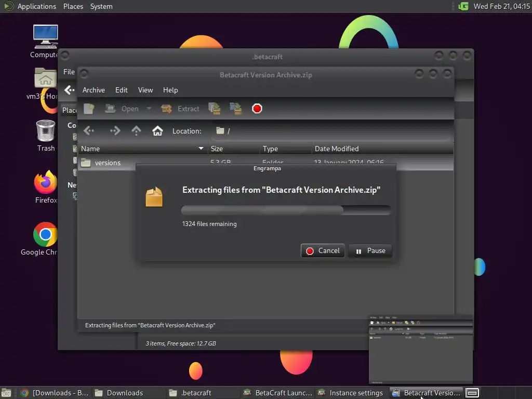The image size is (532, 399).
Task: Open the View menu
Action: point(145,90)
